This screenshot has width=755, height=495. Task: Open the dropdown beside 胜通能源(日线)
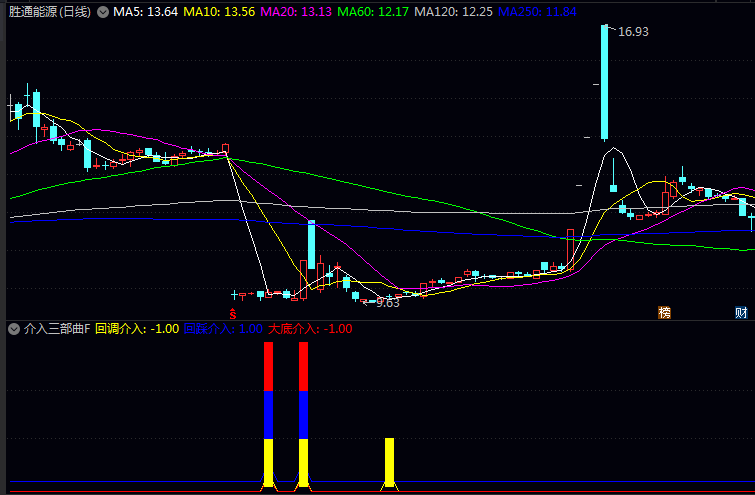coord(103,12)
